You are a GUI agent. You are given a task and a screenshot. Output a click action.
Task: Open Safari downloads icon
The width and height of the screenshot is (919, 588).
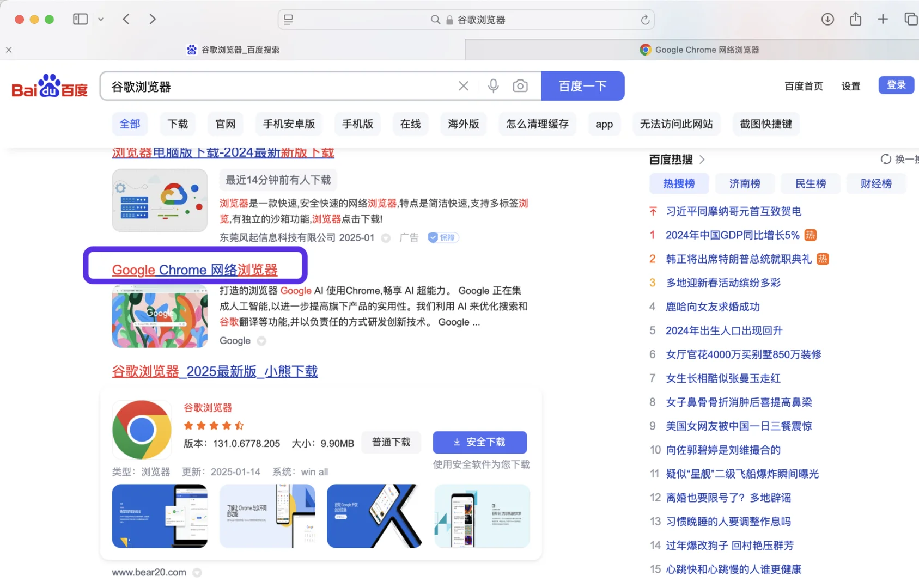click(827, 19)
